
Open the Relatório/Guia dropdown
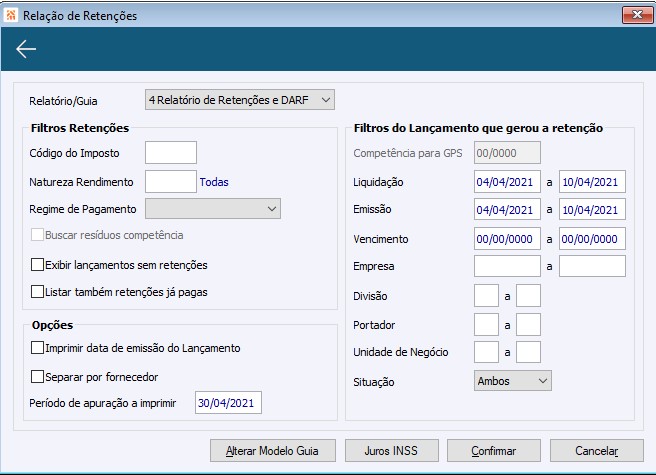coord(239,99)
